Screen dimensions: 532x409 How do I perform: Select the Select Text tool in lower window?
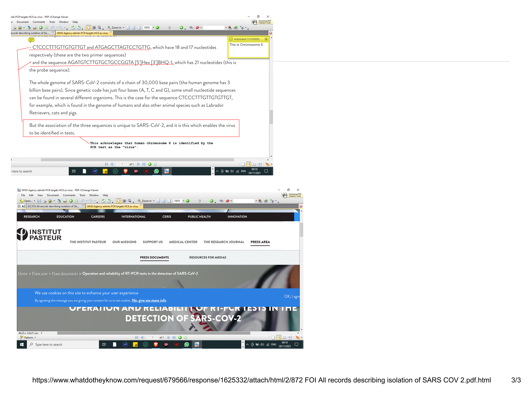click(x=130, y=201)
